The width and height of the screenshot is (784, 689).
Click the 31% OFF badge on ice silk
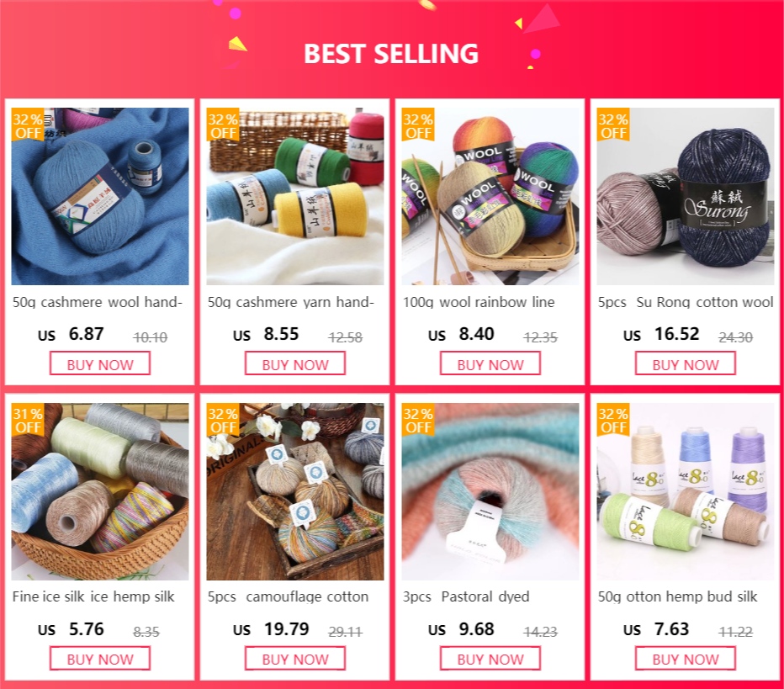click(28, 420)
